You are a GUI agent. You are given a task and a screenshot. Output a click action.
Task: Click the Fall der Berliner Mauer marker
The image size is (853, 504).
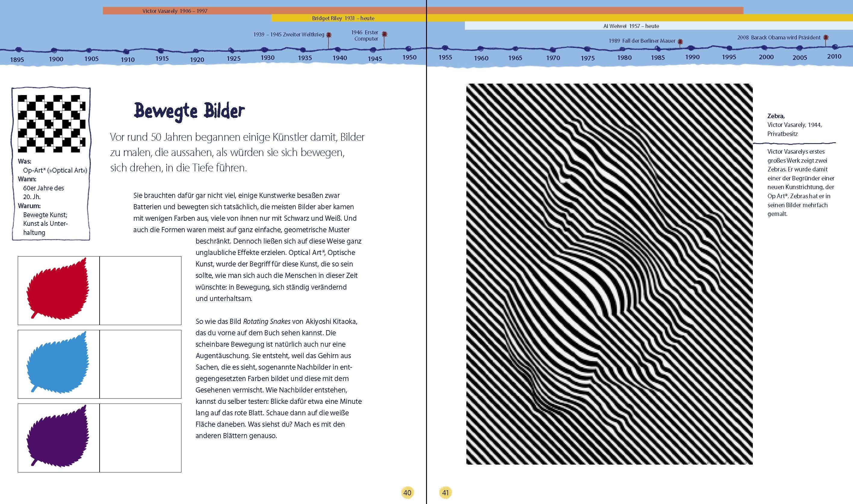pos(680,42)
